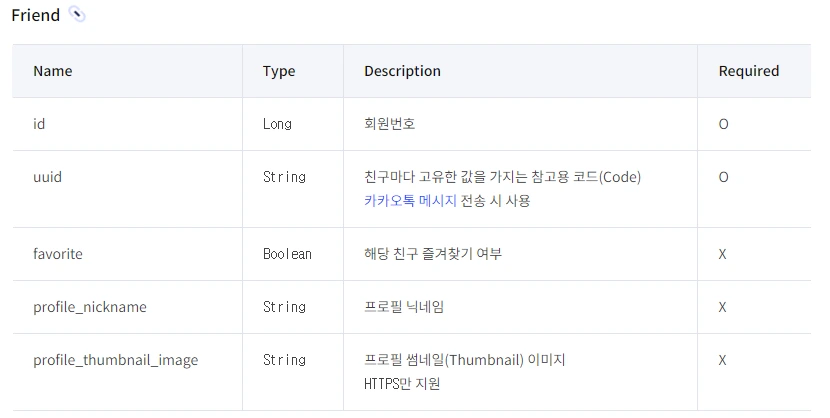Click the Long type cell
The width and height of the screenshot is (830, 418).
pos(277,124)
